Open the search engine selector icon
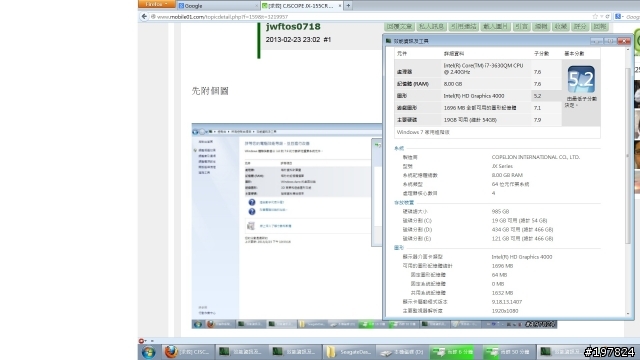 click(618, 17)
